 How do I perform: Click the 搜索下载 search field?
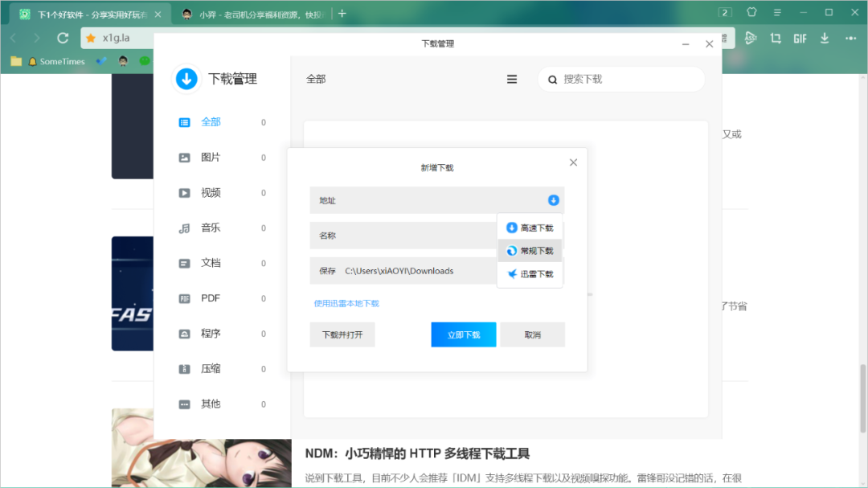tap(627, 80)
